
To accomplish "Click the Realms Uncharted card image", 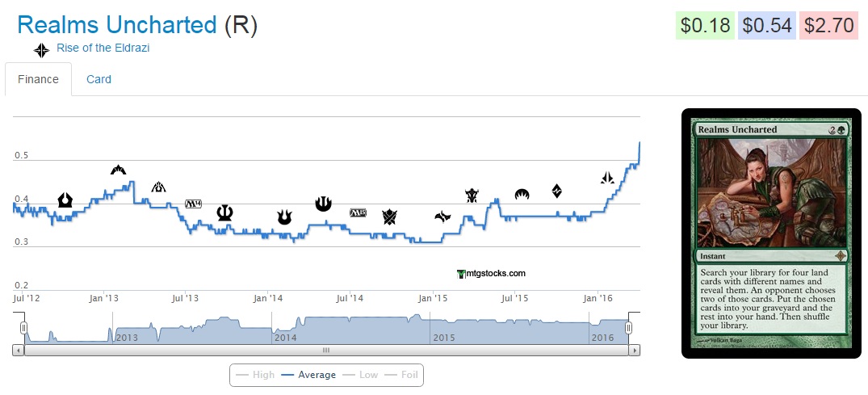I will pyautogui.click(x=770, y=233).
